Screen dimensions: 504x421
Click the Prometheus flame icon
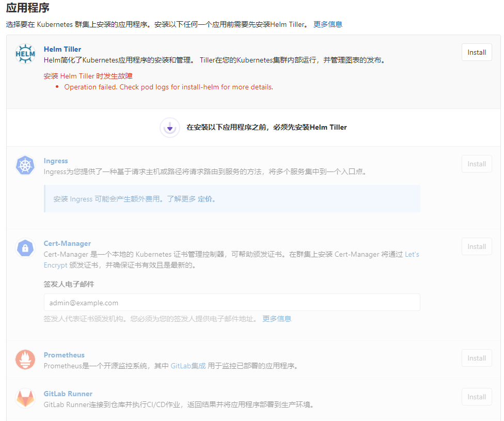click(x=25, y=360)
